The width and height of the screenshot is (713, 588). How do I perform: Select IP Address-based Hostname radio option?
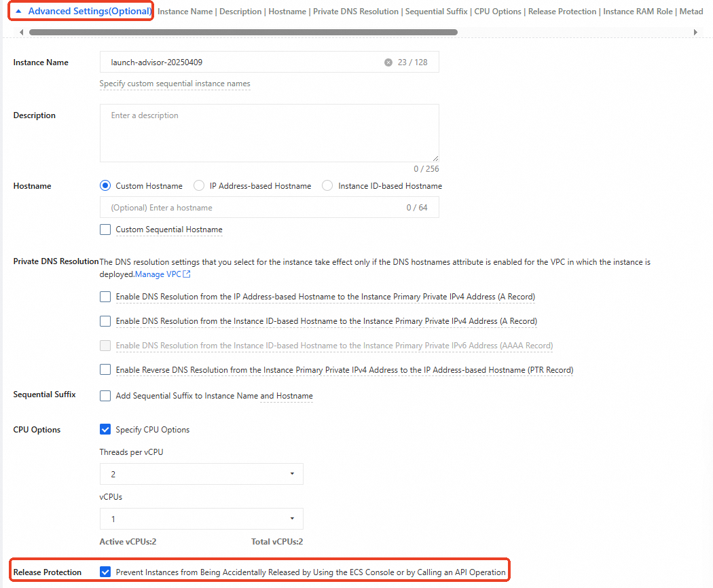click(x=199, y=185)
